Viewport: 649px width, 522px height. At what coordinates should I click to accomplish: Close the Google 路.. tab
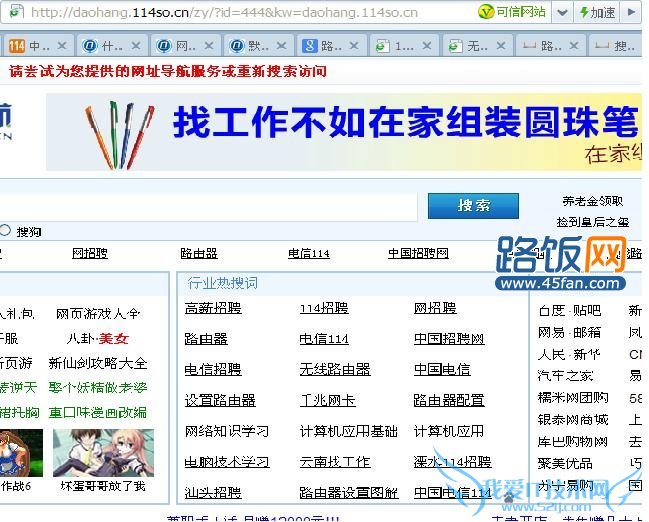click(x=353, y=46)
